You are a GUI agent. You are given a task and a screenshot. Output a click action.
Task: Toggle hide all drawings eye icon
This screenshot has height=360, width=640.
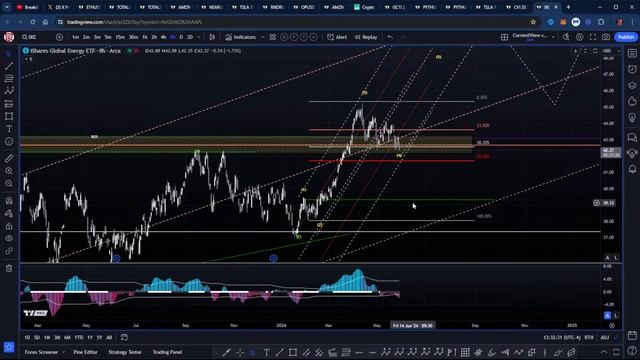[9, 238]
